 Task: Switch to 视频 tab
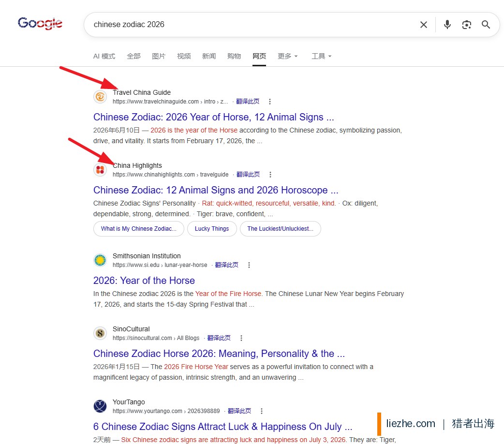184,56
